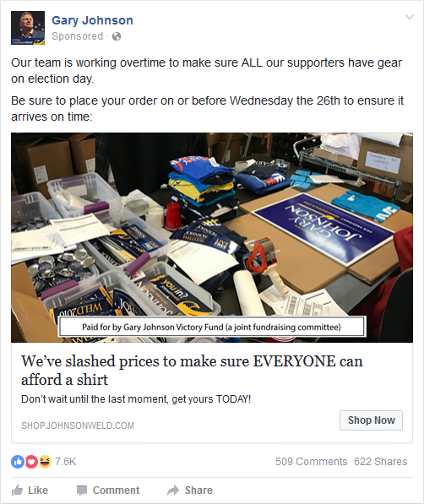Viewport: 424px width, 504px height.
Task: Click the Paid for by disclaimer banner
Action: coord(211,327)
